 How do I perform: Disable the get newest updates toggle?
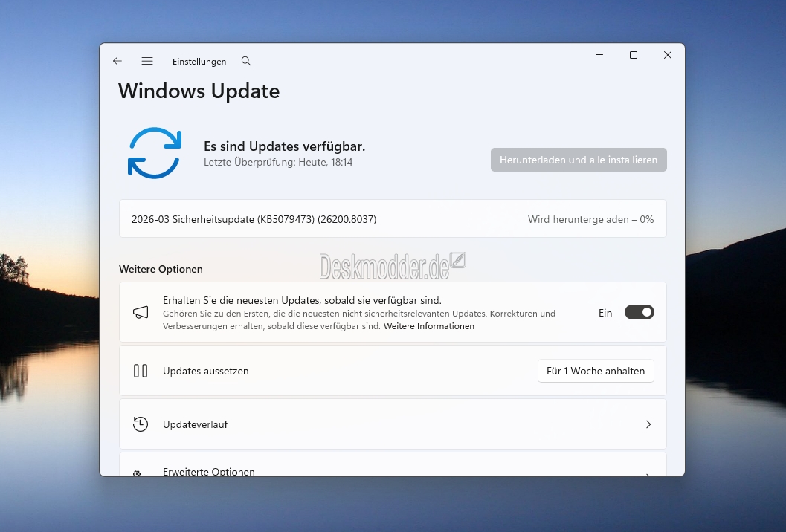click(x=639, y=313)
